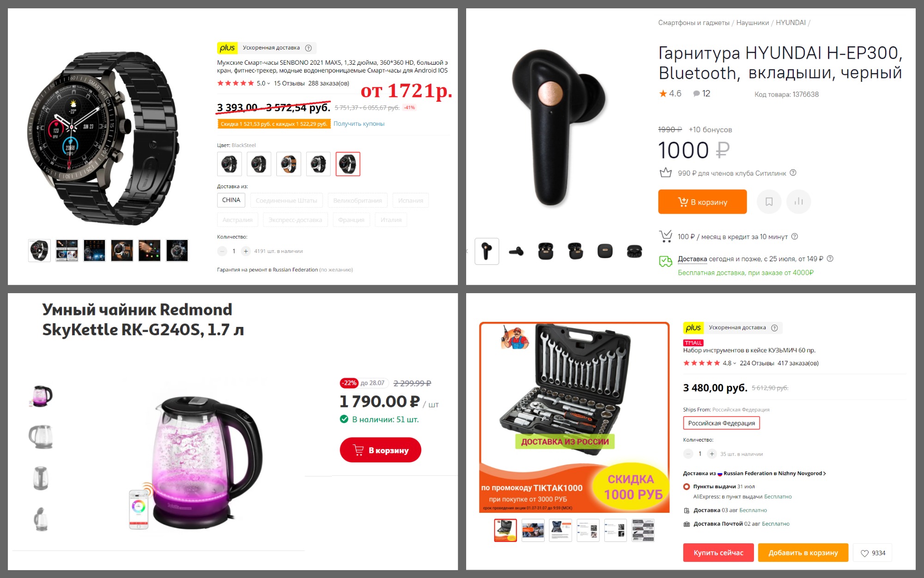The image size is (924, 578).
Task: Click the Получить купоны link
Action: click(x=359, y=123)
